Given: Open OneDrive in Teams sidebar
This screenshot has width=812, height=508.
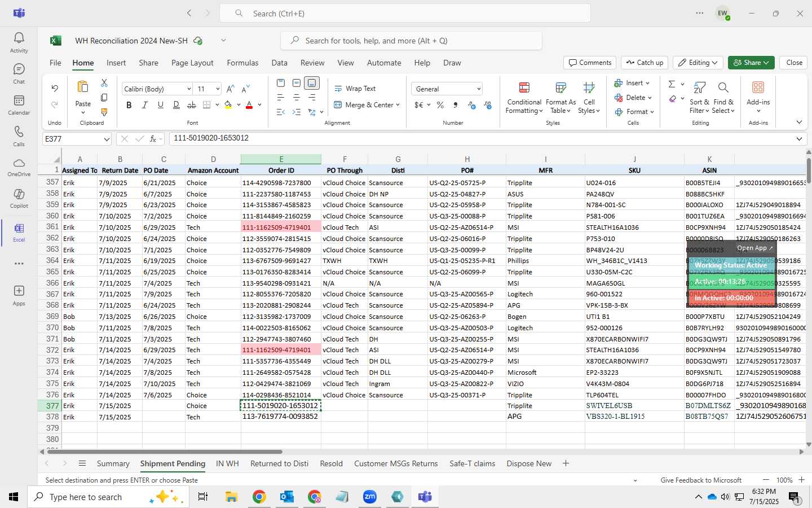Looking at the screenshot, I should click(x=19, y=167).
